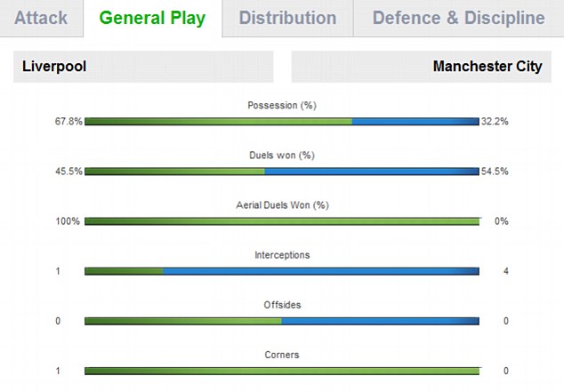Open the Defence & Discipline tab
This screenshot has width=564, height=392.
[x=459, y=18]
